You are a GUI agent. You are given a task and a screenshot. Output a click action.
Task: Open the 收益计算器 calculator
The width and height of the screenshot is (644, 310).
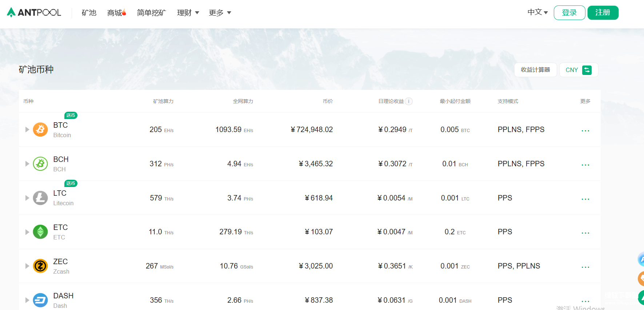[x=535, y=70]
